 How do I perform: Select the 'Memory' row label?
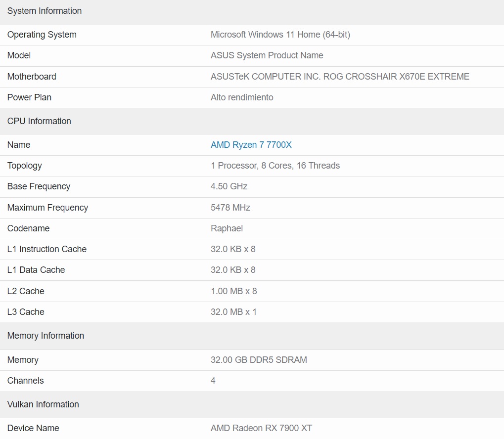pyautogui.click(x=23, y=360)
